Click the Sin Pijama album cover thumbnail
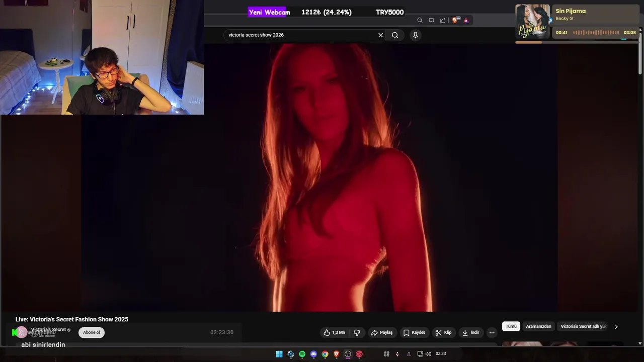 pyautogui.click(x=532, y=22)
